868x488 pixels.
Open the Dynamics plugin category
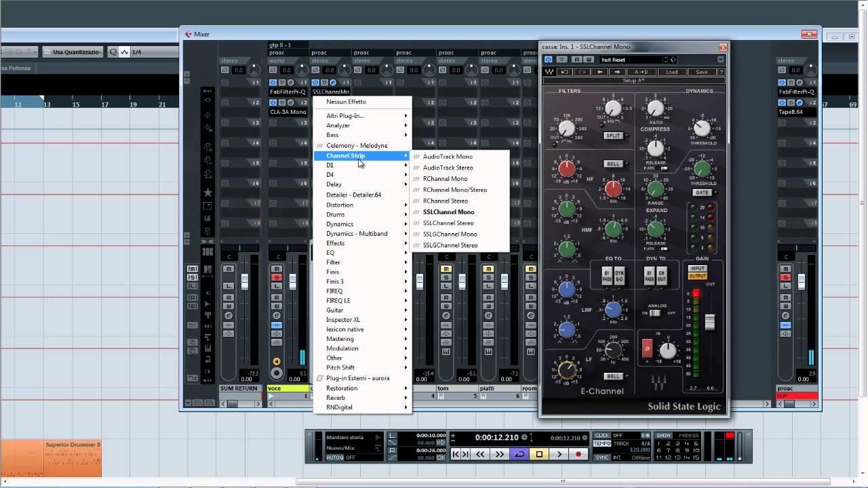click(x=363, y=224)
